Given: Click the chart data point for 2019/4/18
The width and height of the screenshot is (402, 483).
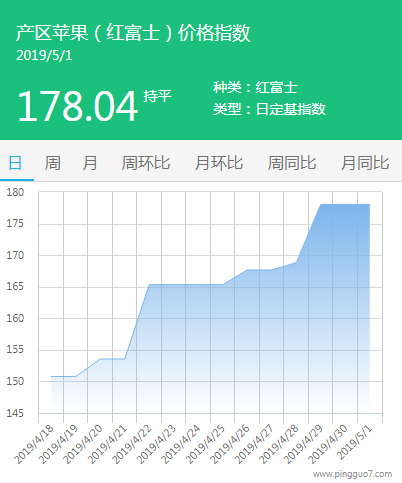Looking at the screenshot, I should click(x=51, y=377).
